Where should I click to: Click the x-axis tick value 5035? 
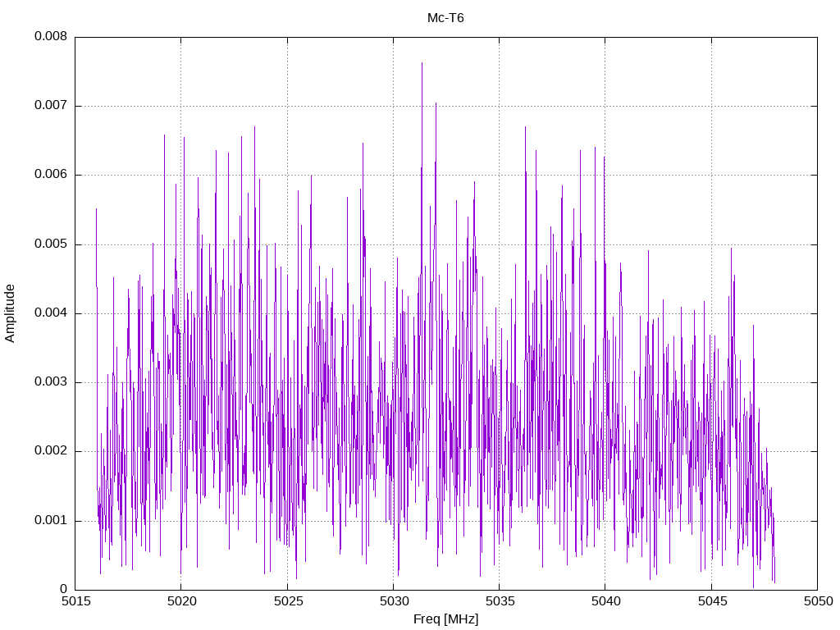[500, 601]
